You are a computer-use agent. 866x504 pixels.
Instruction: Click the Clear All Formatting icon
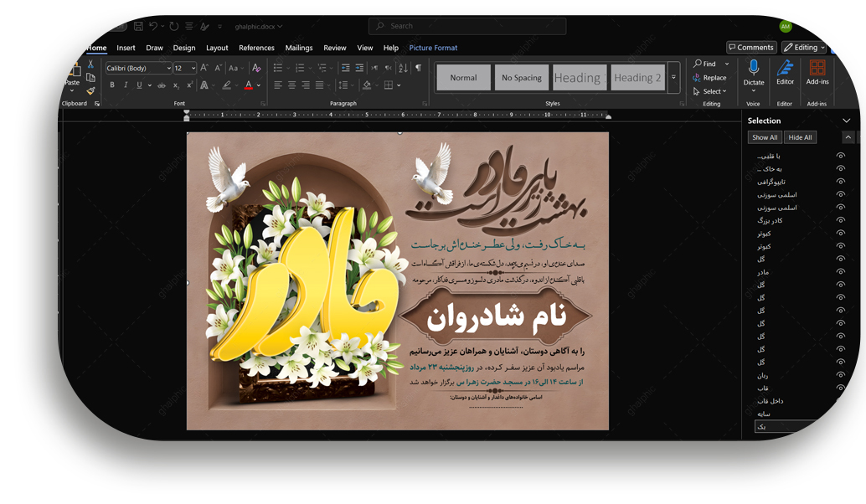tap(256, 68)
